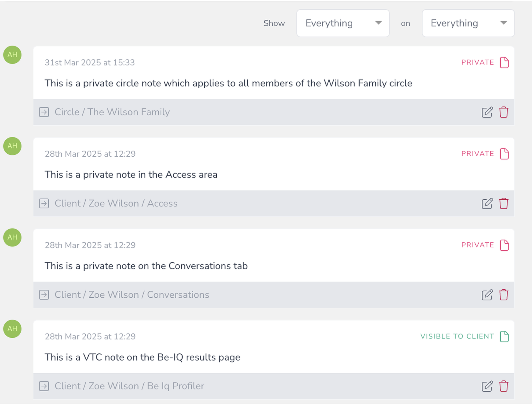Click the pink document icon on first note
Viewport: 532px width, 404px height.
(x=504, y=62)
